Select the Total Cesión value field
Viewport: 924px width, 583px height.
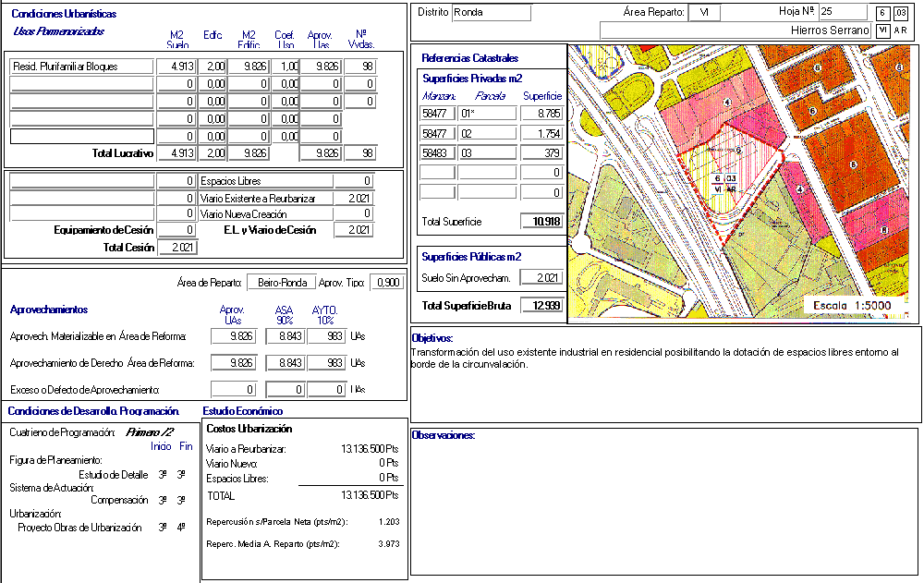177,248
